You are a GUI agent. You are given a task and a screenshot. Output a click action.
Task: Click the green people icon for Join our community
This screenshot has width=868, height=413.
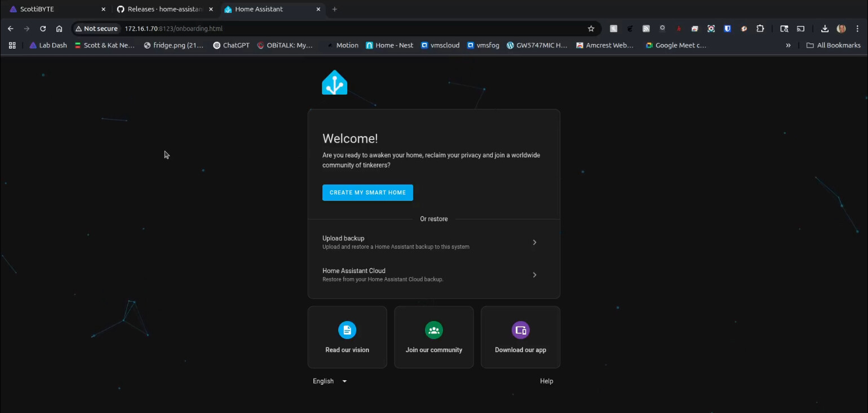[x=434, y=330]
